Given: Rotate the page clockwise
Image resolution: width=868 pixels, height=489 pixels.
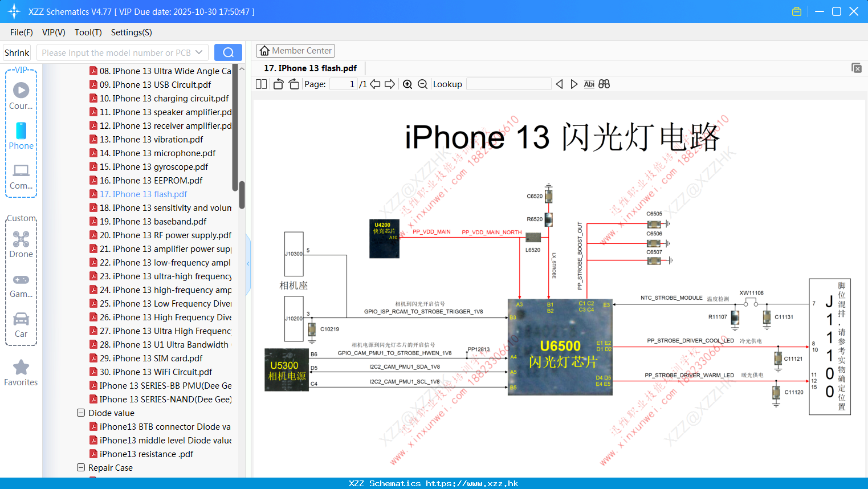Looking at the screenshot, I should click(x=294, y=84).
